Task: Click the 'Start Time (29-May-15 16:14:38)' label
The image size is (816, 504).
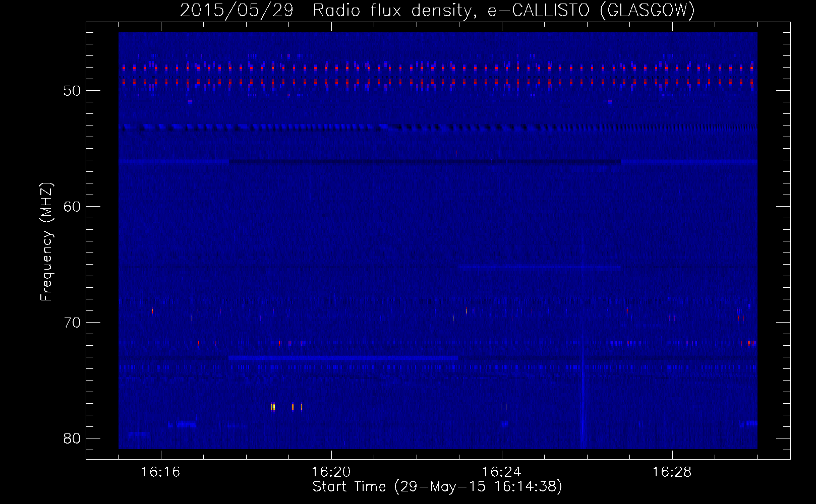Action: pyautogui.click(x=437, y=486)
